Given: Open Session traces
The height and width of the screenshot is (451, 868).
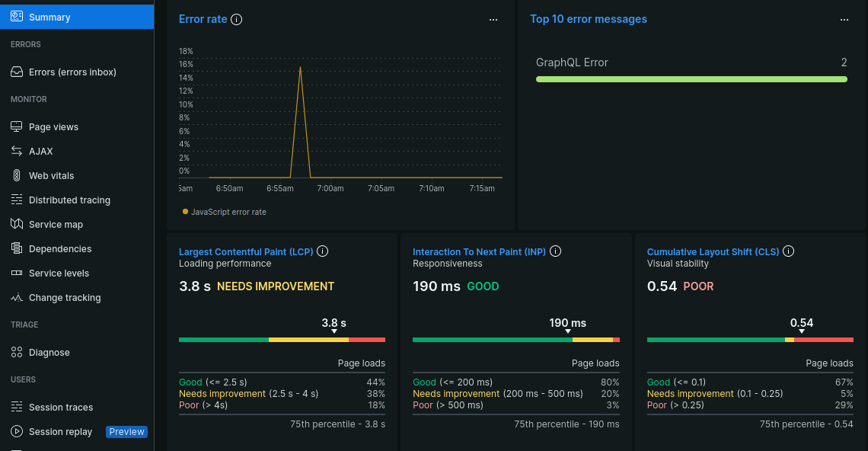Looking at the screenshot, I should point(59,407).
